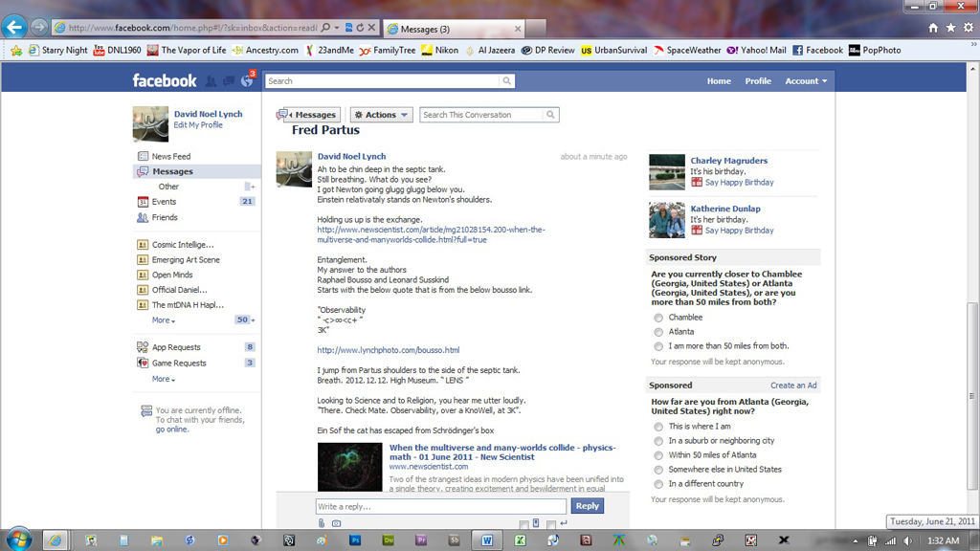This screenshot has height=551, width=980.
Task: Show hidden system tray icons arrow
Action: (855, 541)
